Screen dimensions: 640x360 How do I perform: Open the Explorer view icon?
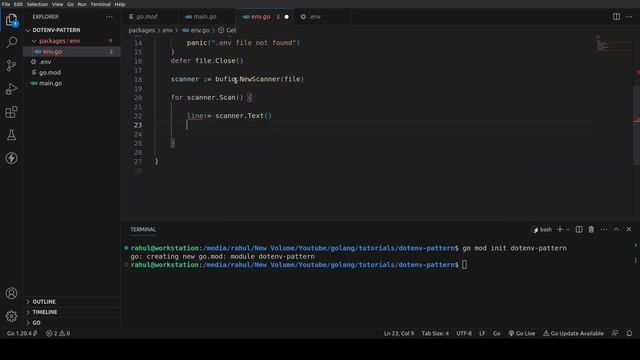pos(11,20)
